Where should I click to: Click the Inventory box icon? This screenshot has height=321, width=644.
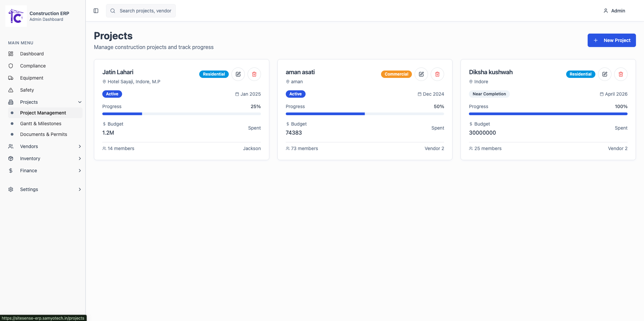pyautogui.click(x=11, y=158)
